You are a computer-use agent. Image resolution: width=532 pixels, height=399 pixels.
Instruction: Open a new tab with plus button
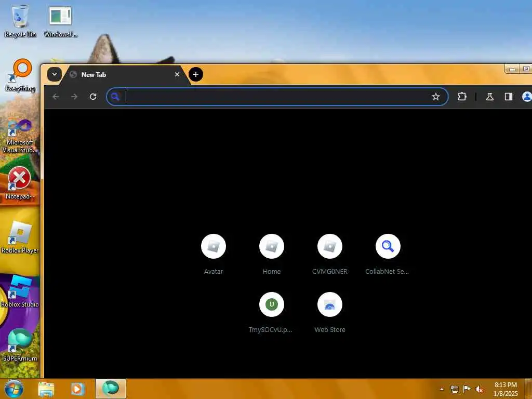[x=196, y=74]
